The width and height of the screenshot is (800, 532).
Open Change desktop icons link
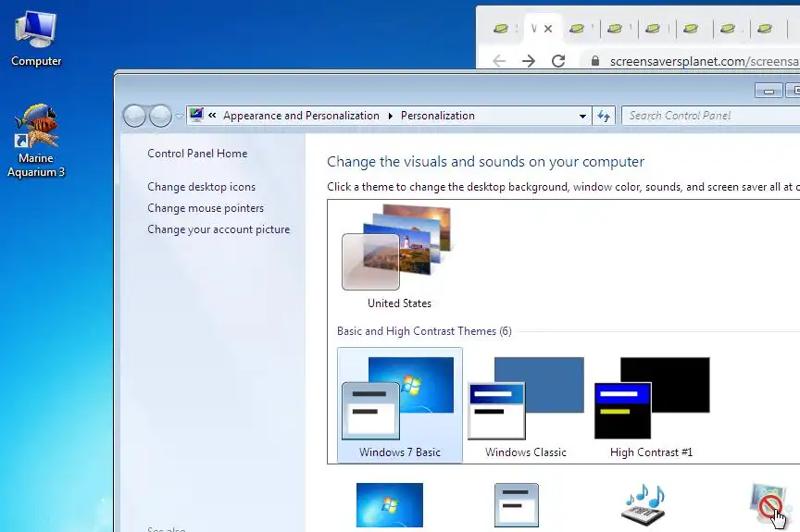202,187
